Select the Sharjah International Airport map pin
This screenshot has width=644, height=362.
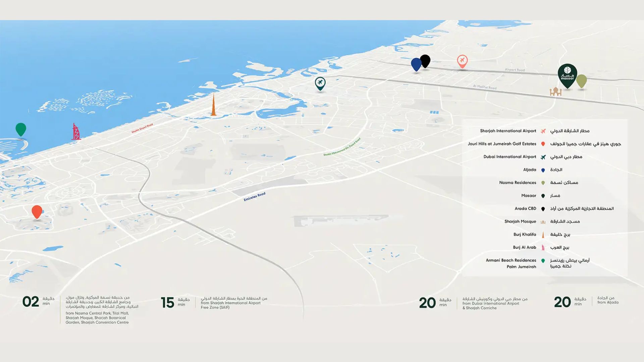coord(462,61)
